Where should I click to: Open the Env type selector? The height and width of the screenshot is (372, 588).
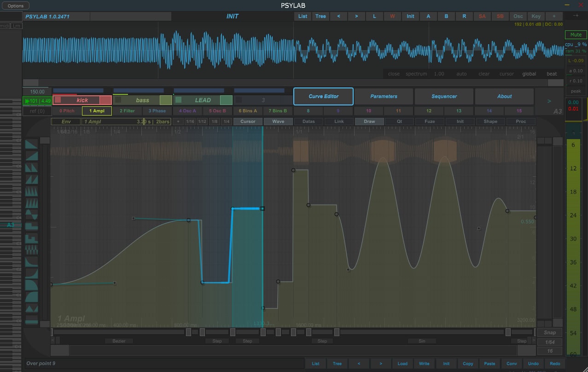tap(66, 122)
